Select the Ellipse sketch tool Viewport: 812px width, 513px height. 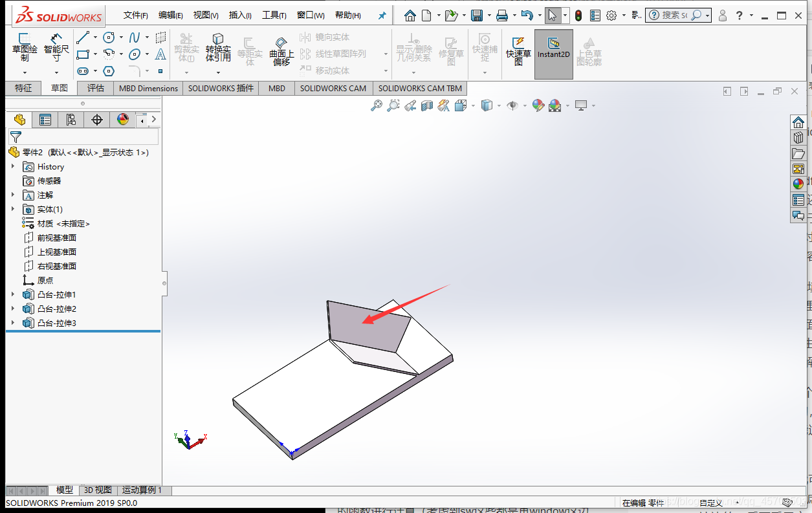(135, 54)
